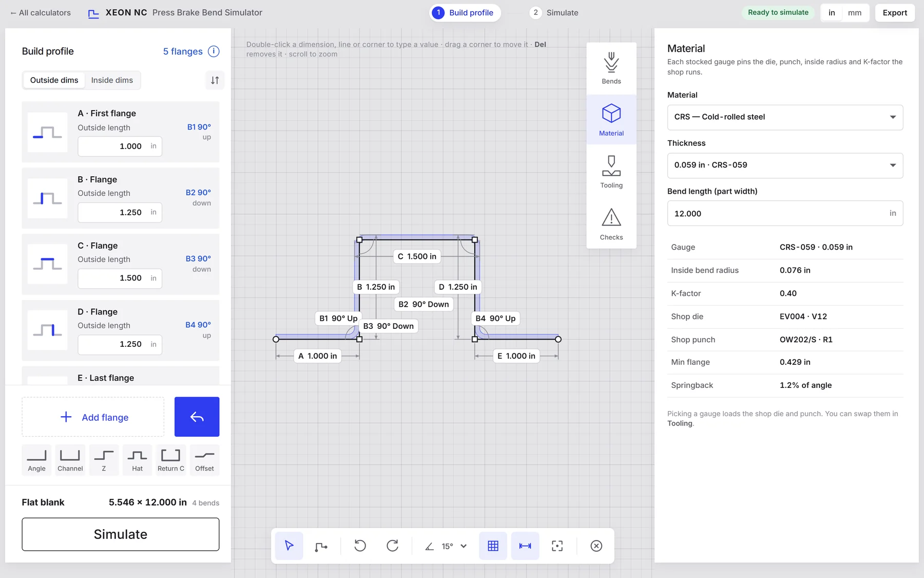The width and height of the screenshot is (924, 578).
Task: Select B2 90° Down label on canvas
Action: (x=423, y=304)
